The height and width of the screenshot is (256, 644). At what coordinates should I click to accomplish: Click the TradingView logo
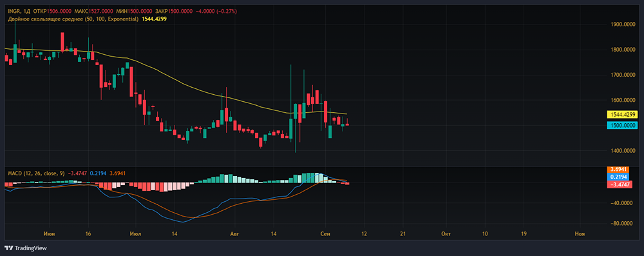pyautogui.click(x=26, y=248)
